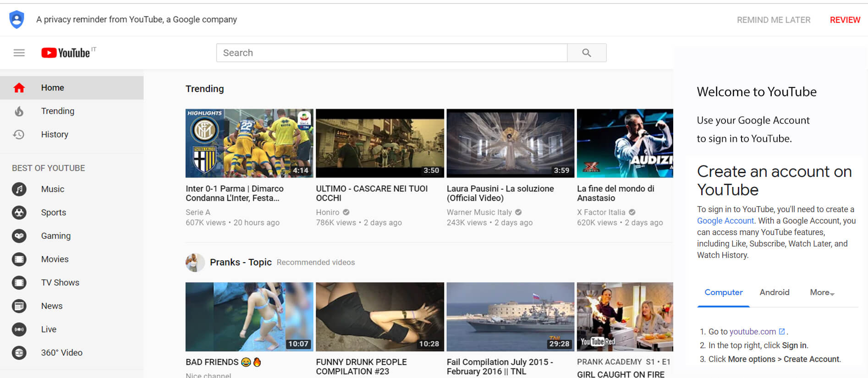Open the Honiro channel name
868x378 pixels.
pyautogui.click(x=328, y=212)
